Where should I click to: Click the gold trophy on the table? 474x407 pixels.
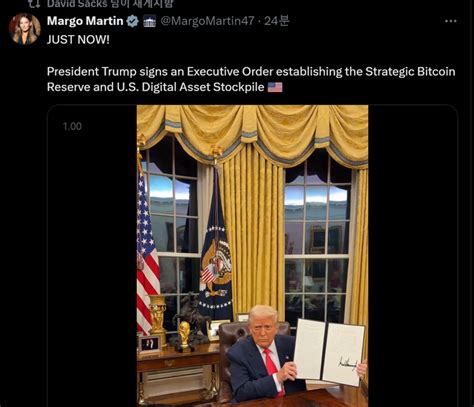click(x=184, y=335)
